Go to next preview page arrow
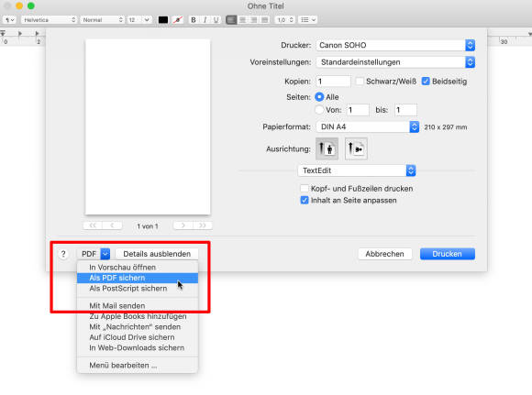532x395 pixels. coord(183,225)
